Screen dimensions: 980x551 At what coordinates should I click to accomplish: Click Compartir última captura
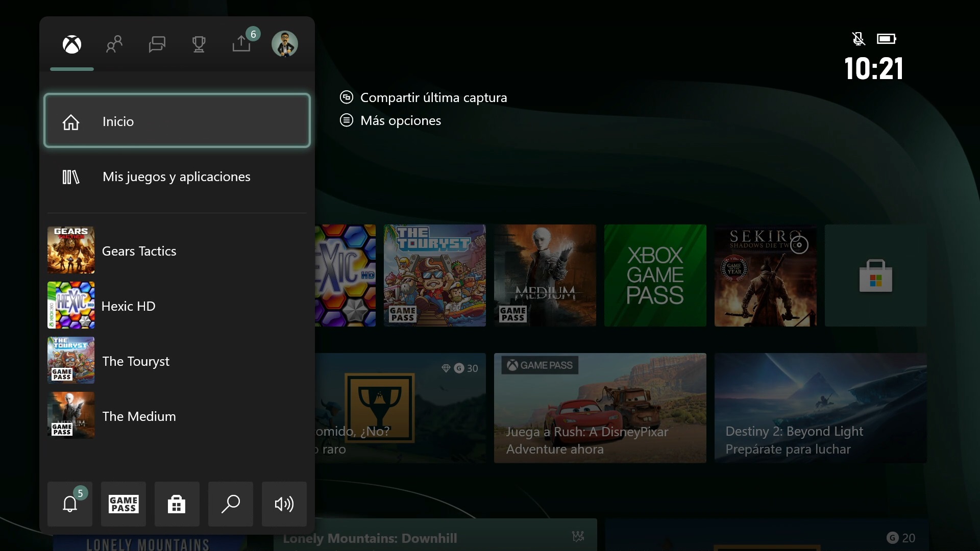click(x=433, y=97)
